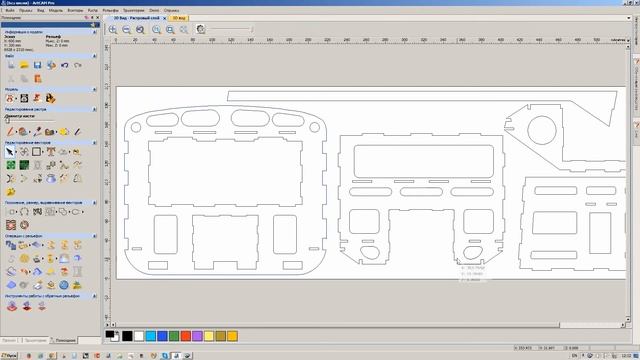The height and width of the screenshot is (360, 640).
Task: Pick the purple color swatch
Action: (x=197, y=336)
